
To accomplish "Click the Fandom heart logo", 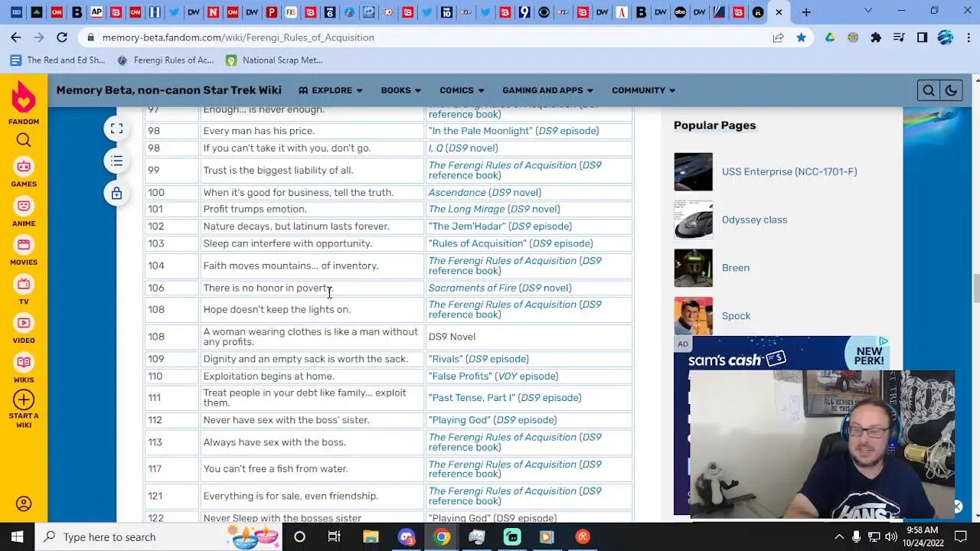I will [24, 97].
